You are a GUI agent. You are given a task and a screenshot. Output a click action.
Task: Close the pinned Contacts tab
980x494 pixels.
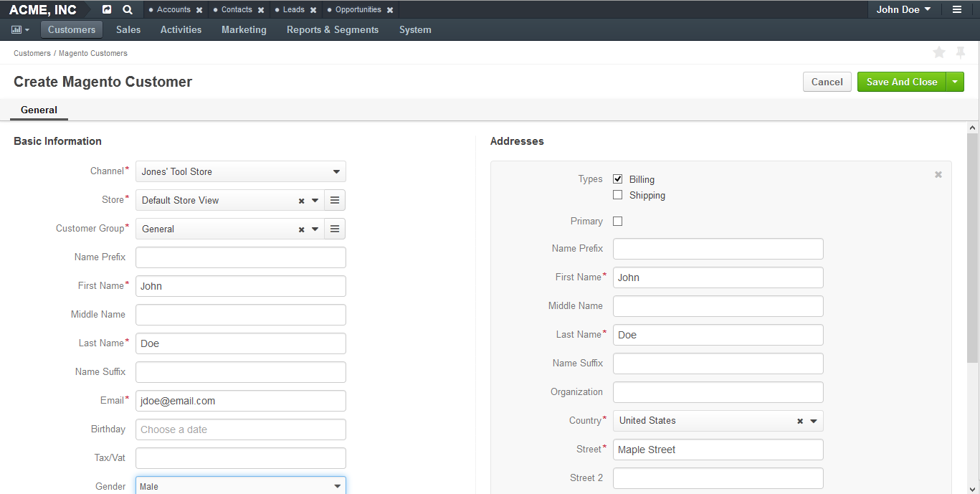(261, 10)
